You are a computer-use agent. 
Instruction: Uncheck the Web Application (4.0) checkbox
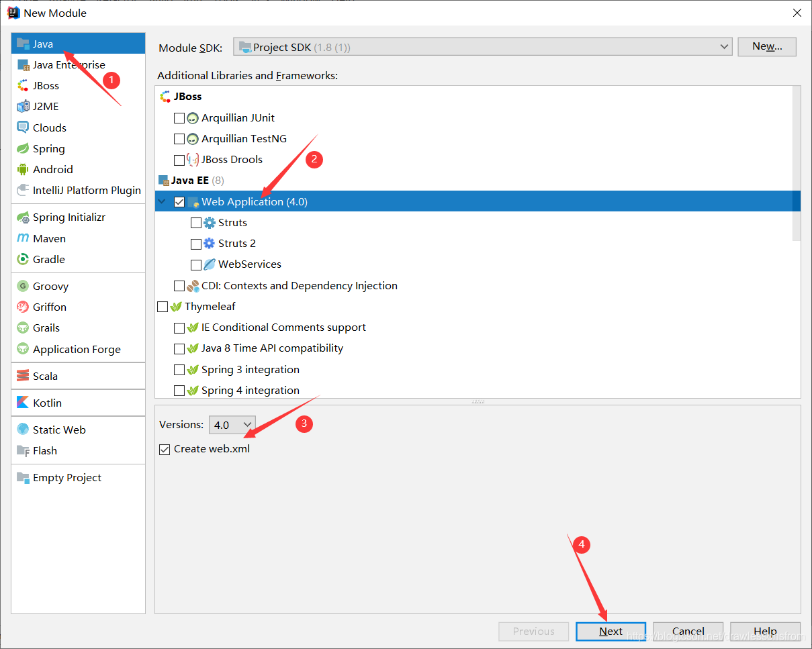pos(179,201)
